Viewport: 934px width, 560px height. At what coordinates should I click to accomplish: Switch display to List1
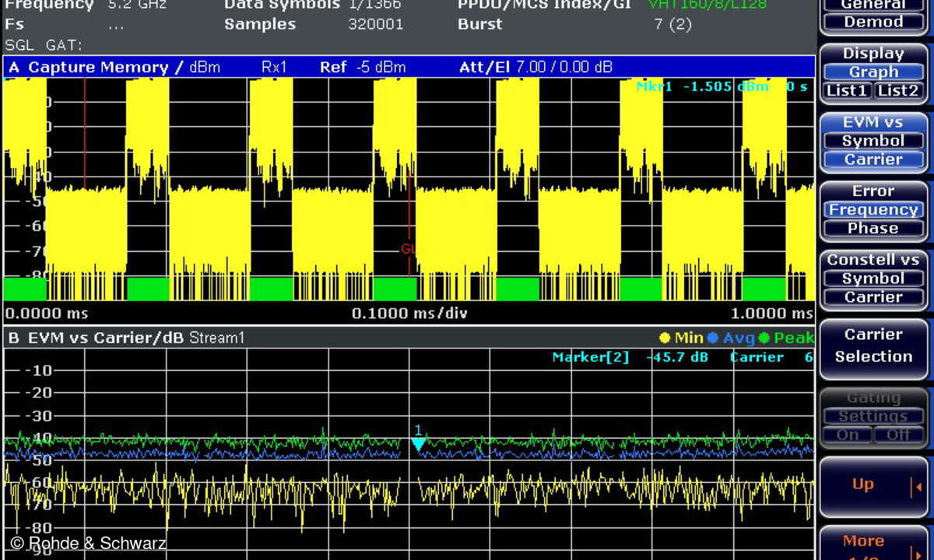point(848,90)
